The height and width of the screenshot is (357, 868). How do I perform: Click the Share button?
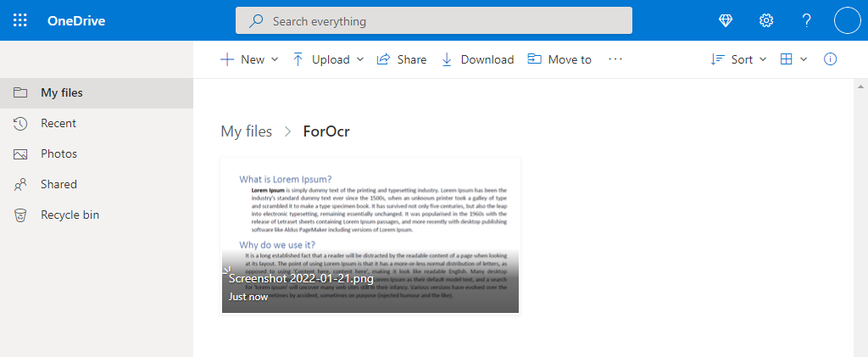point(401,59)
